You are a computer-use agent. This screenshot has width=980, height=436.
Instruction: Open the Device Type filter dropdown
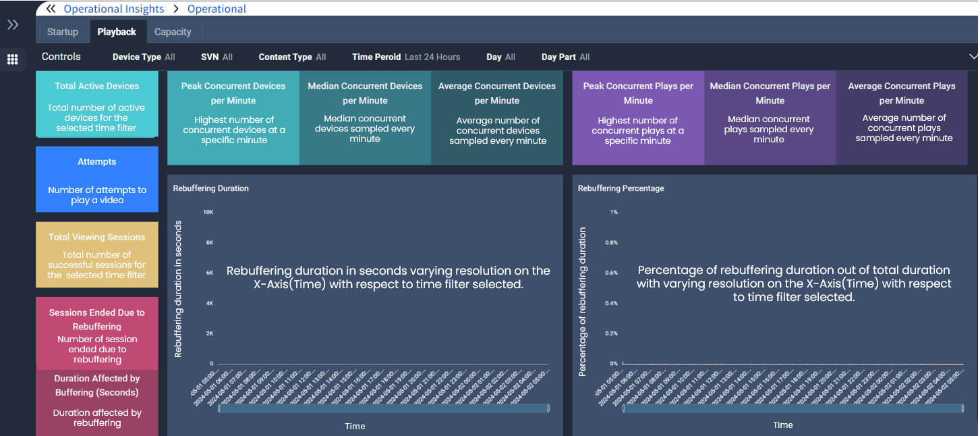(x=144, y=57)
